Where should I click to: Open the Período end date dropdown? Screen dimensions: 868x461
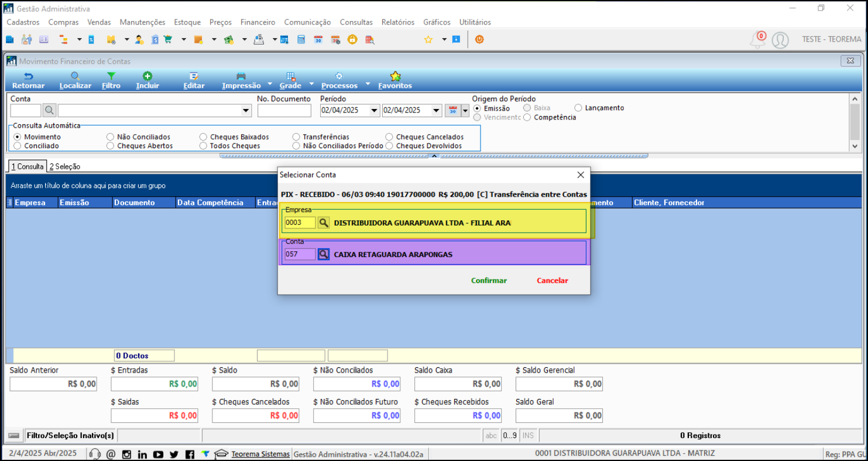pos(436,111)
